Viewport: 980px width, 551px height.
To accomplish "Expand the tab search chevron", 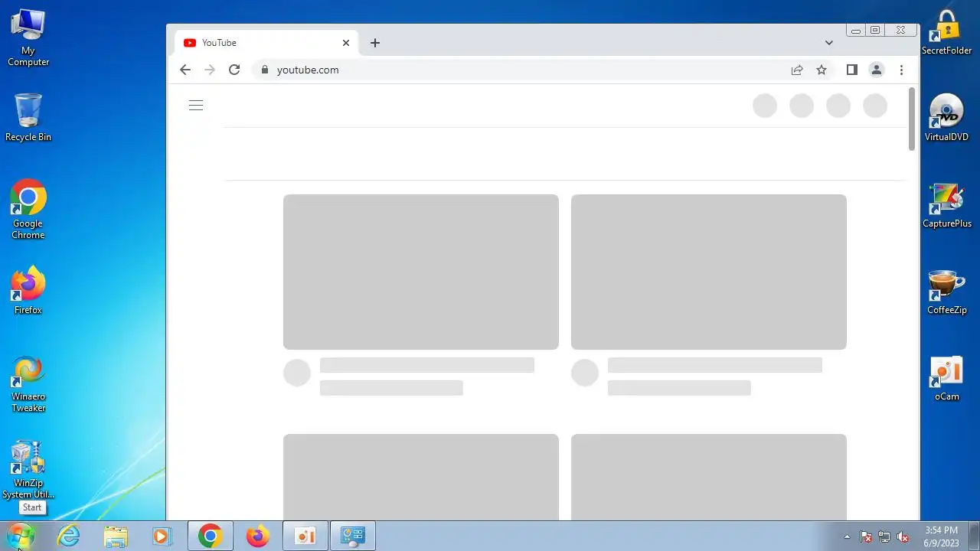I will point(828,43).
